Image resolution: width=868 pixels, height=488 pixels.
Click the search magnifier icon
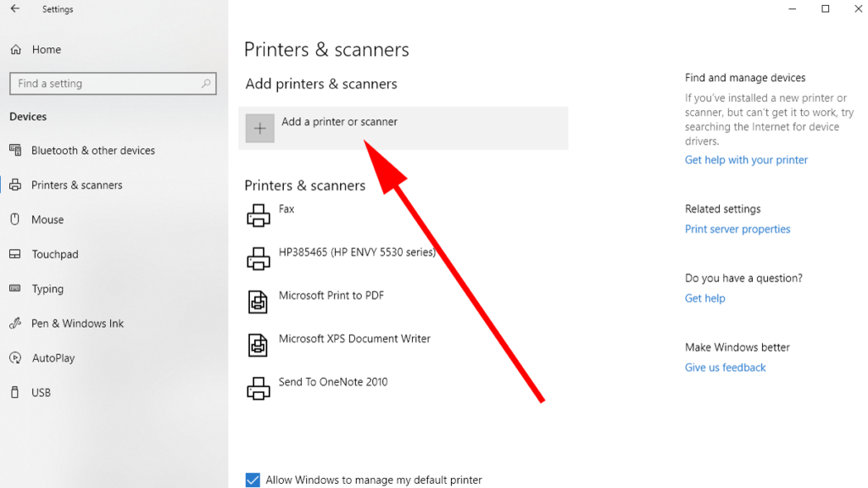click(206, 84)
